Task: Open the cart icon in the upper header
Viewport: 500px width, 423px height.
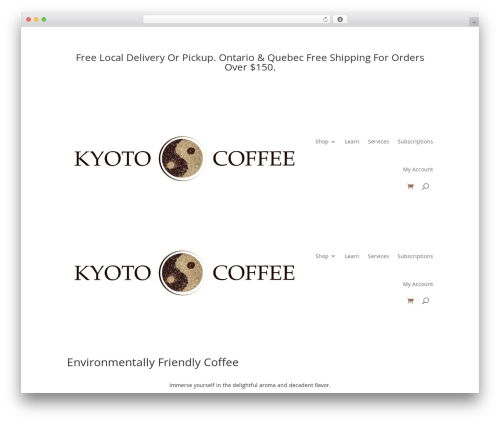Action: pyautogui.click(x=410, y=186)
